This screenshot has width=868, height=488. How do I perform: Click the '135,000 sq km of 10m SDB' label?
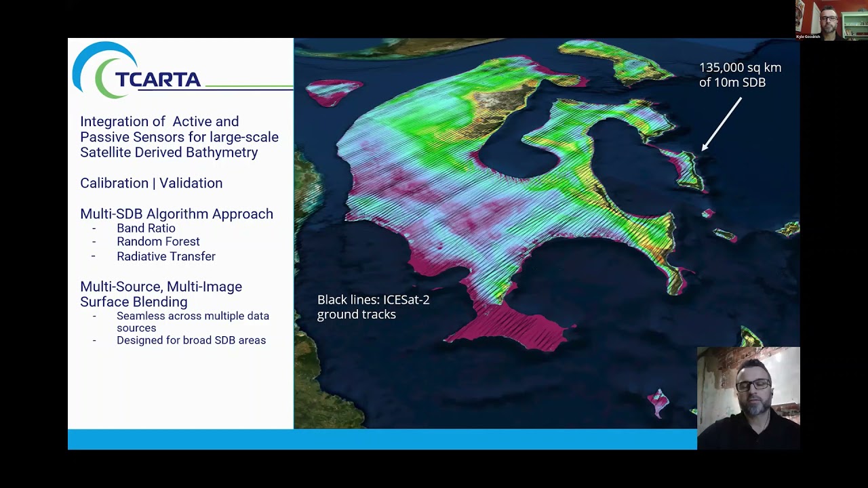point(740,75)
